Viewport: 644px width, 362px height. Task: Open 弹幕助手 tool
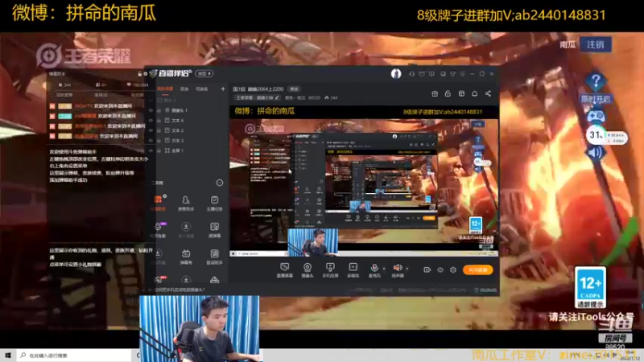coord(158,203)
